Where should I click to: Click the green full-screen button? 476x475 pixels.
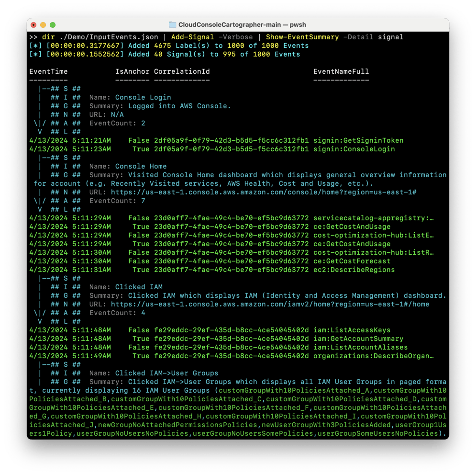coord(52,24)
